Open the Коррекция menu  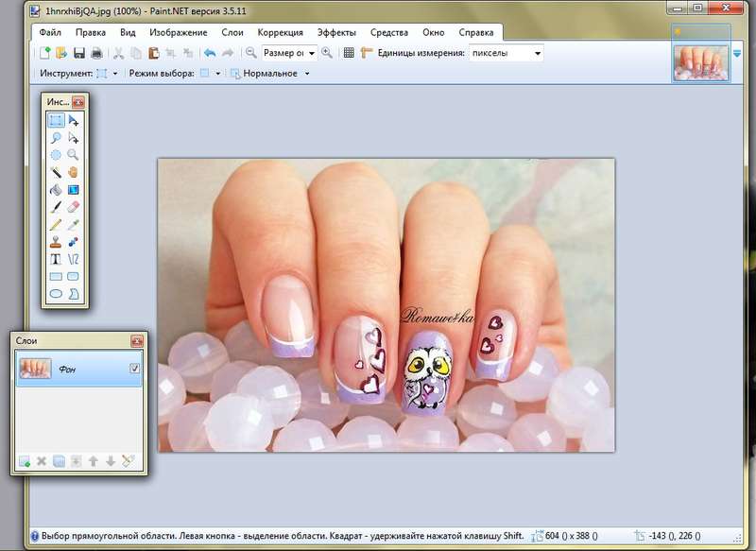click(x=281, y=32)
